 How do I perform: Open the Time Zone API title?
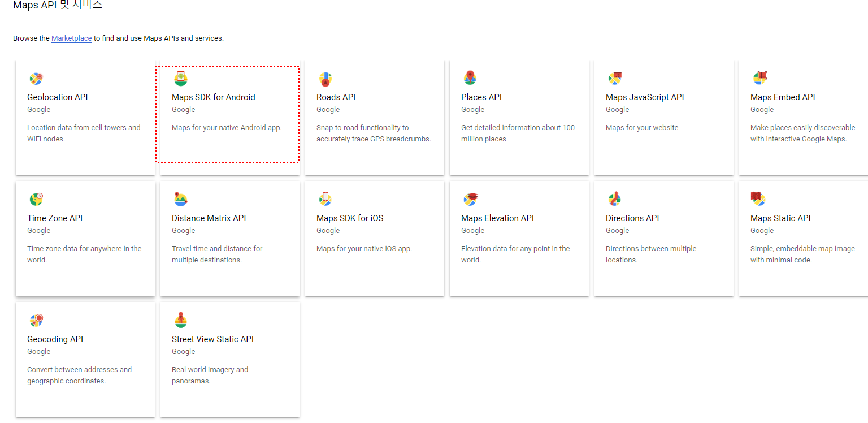pyautogui.click(x=55, y=218)
